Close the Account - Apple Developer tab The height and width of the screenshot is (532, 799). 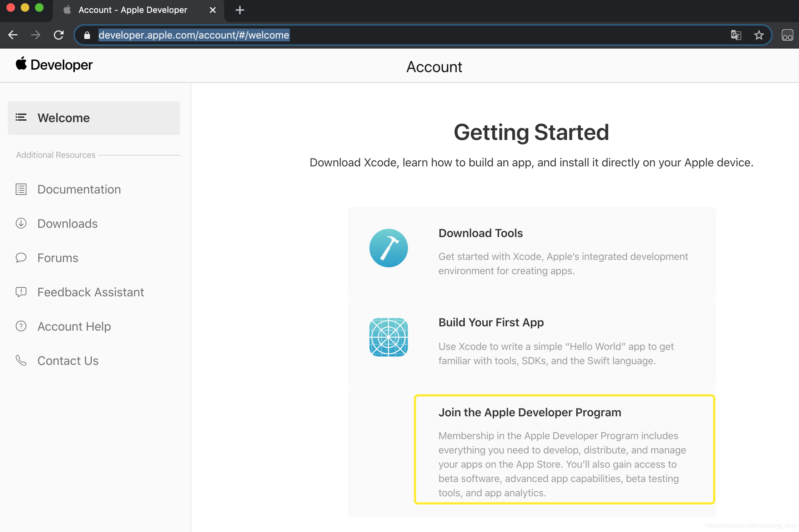(213, 10)
